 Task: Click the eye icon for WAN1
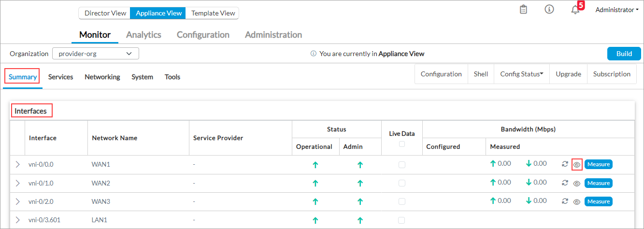[x=576, y=164]
